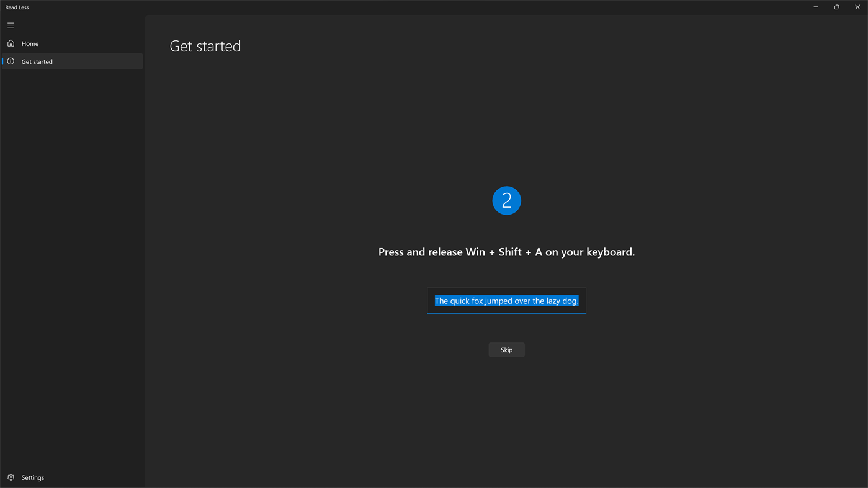Viewport: 868px width, 488px height.
Task: Open Settings from the bottom sidebar label
Action: pyautogui.click(x=33, y=476)
